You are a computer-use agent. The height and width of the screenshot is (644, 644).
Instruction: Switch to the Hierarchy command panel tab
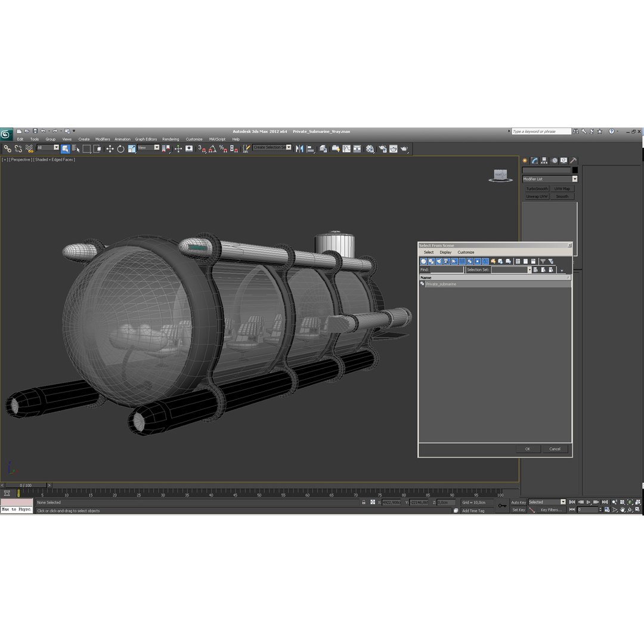(544, 160)
